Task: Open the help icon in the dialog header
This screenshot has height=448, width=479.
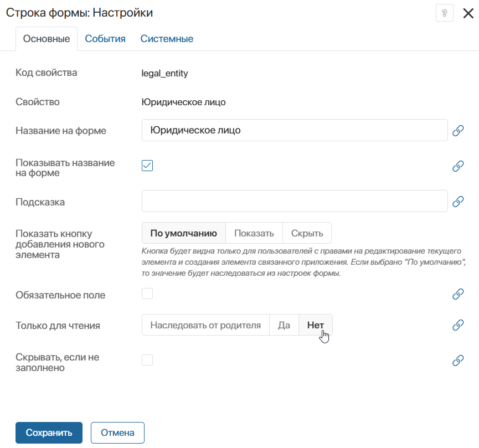Action: 444,13
